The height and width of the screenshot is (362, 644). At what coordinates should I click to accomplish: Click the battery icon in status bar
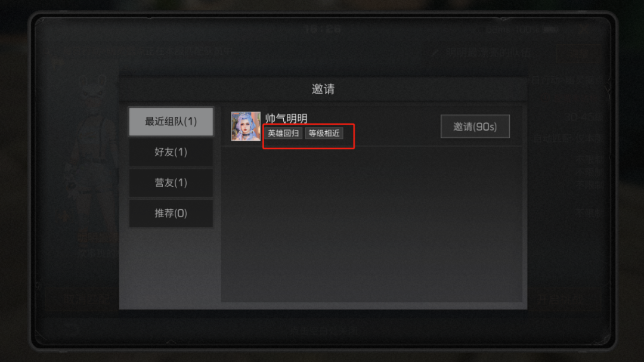[551, 30]
